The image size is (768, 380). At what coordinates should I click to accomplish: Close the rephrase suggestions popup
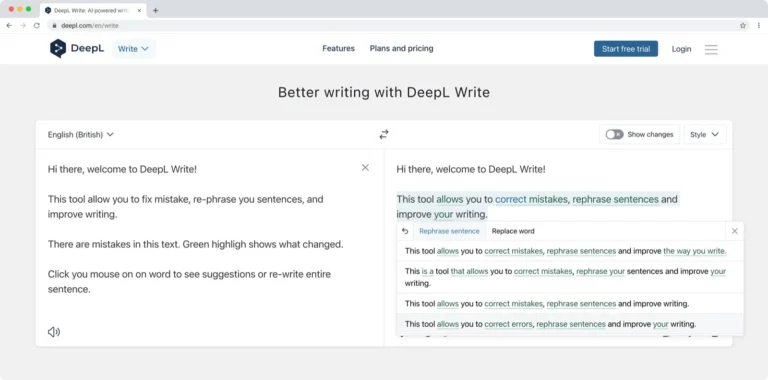click(x=734, y=231)
